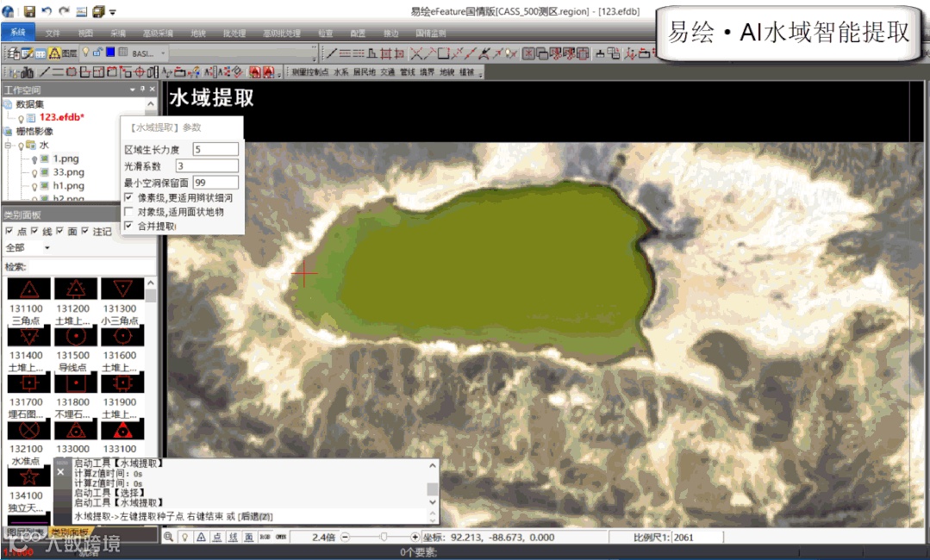Open the 批处理 menu

click(x=234, y=34)
